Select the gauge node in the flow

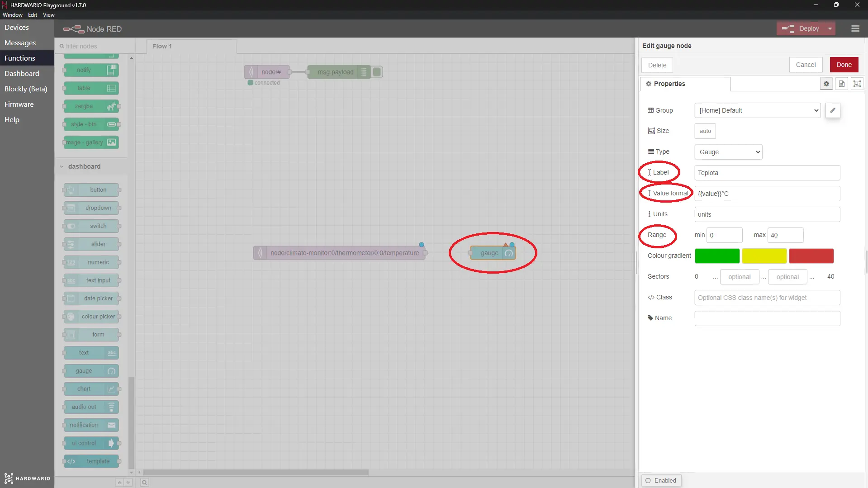coord(493,253)
